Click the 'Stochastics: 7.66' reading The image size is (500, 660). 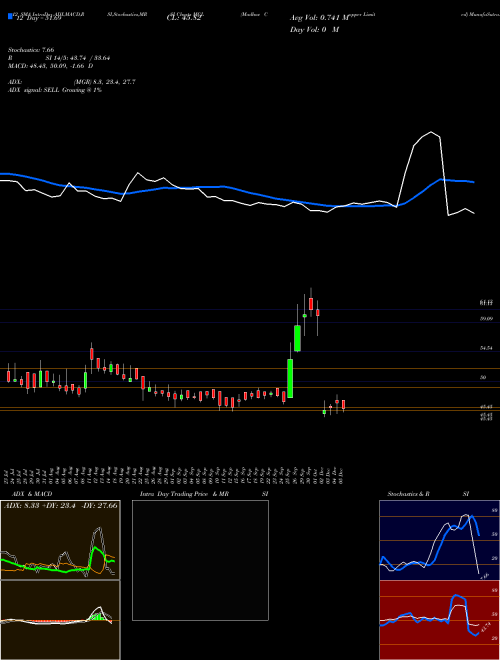pos(31,50)
